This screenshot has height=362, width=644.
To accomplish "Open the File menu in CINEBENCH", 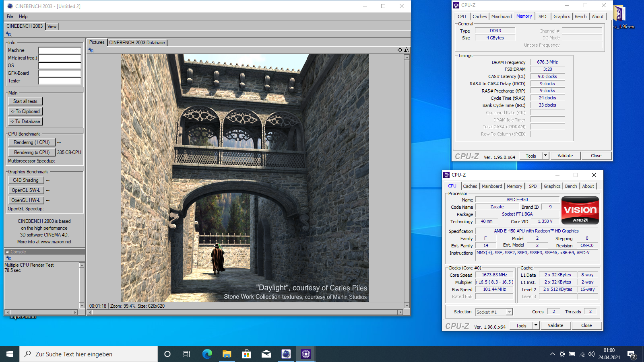I will pyautogui.click(x=10, y=16).
